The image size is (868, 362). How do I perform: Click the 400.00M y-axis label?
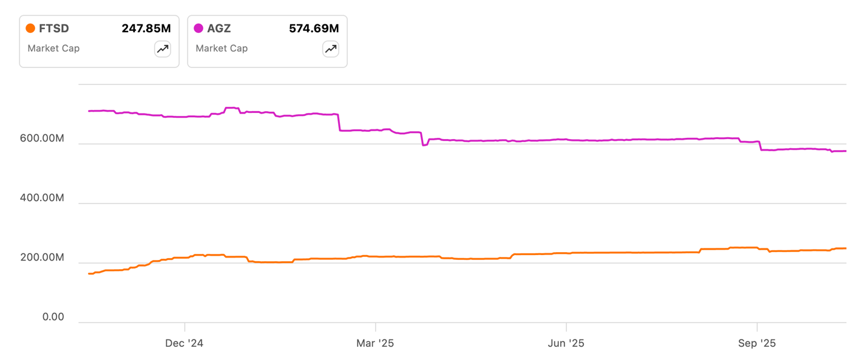coord(41,198)
